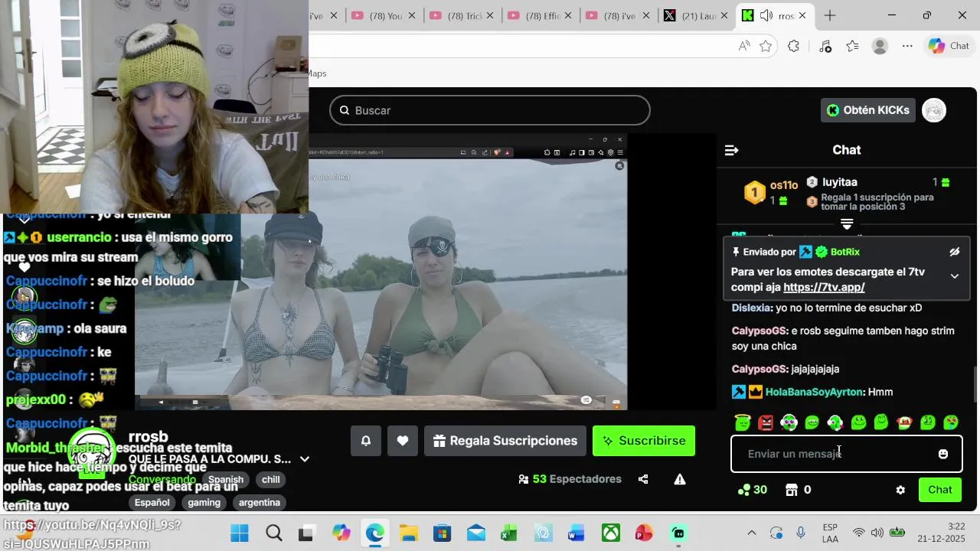Open File Explorer from taskbar
Image resolution: width=980 pixels, height=551 pixels.
pos(408,533)
